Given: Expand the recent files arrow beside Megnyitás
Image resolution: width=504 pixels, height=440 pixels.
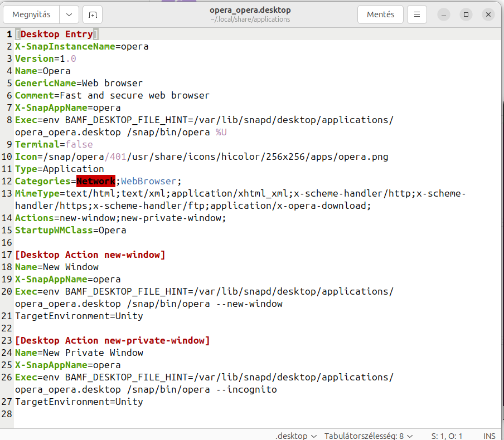Looking at the screenshot, I should click(69, 14).
